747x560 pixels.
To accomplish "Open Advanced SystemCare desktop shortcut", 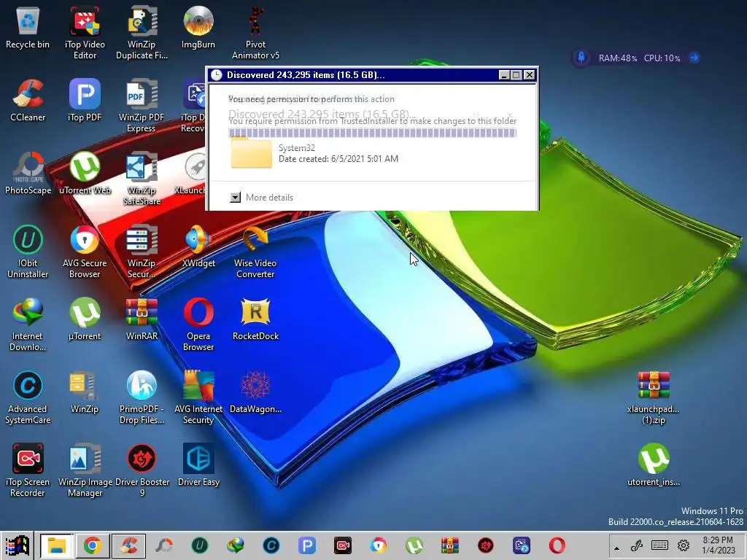I will (28, 397).
